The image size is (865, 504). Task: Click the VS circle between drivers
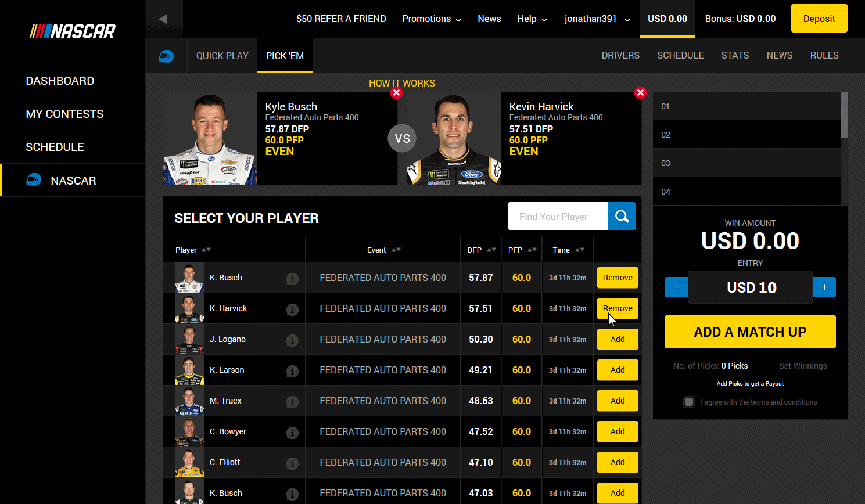click(402, 138)
